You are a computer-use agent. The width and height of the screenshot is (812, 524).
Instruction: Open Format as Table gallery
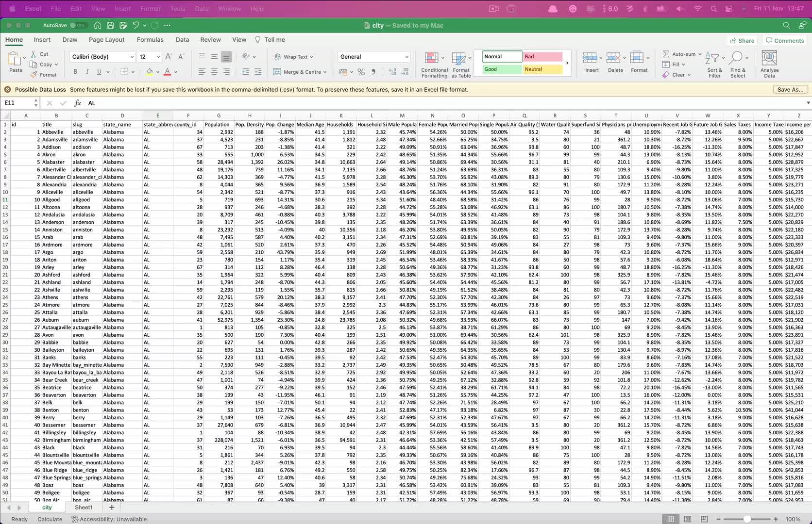pyautogui.click(x=461, y=65)
